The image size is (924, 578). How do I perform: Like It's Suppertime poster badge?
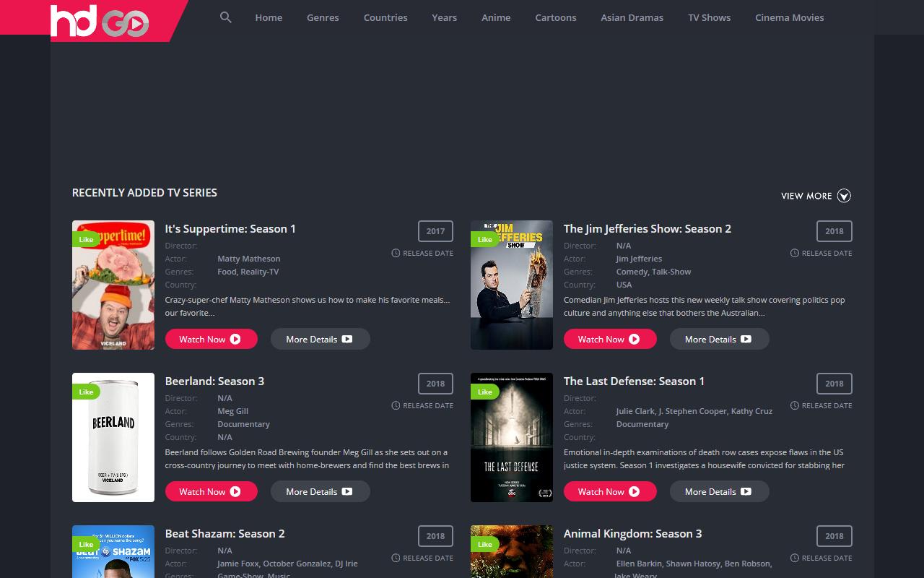point(86,239)
